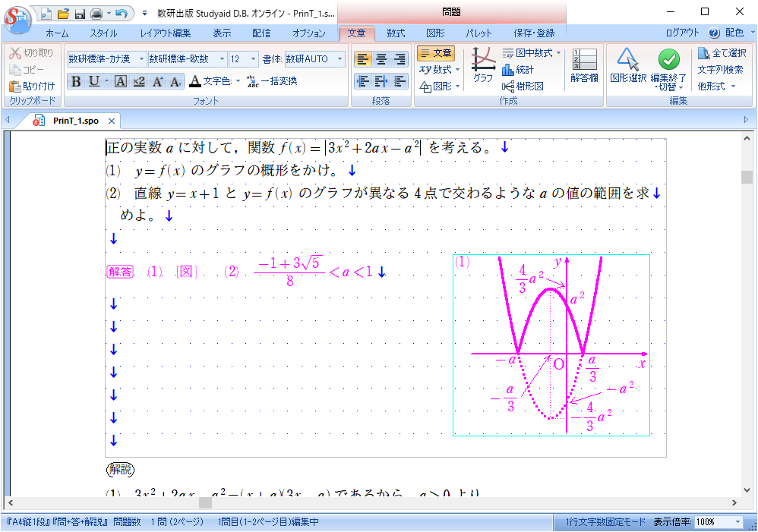Insert a 統計 statistics chart
The width and height of the screenshot is (758, 532).
coord(518,70)
